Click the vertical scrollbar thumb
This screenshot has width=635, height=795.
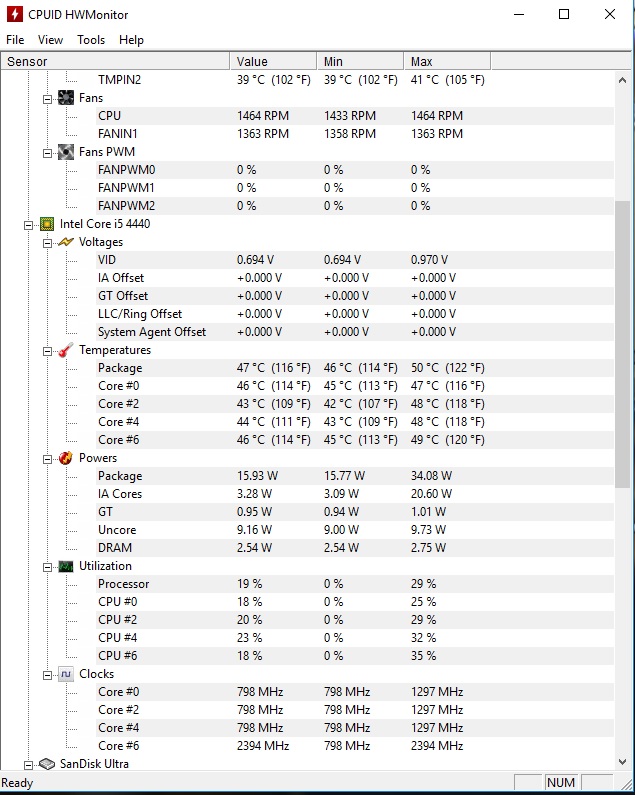point(623,345)
